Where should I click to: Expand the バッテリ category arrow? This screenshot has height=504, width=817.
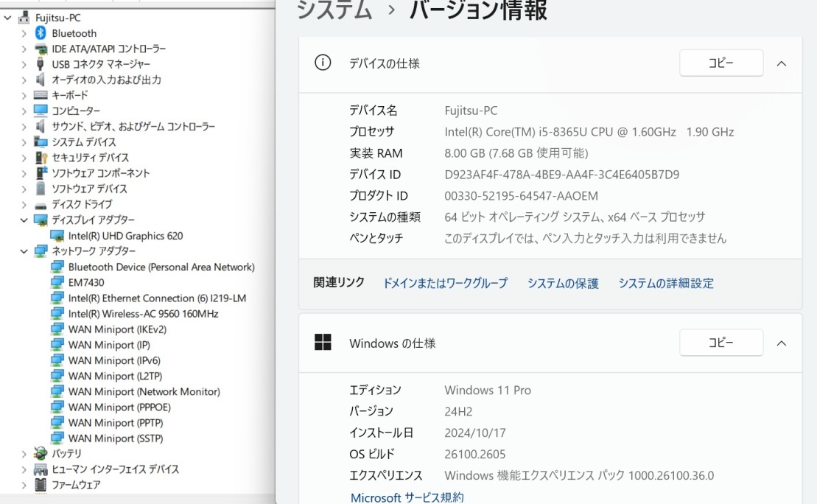click(x=24, y=454)
